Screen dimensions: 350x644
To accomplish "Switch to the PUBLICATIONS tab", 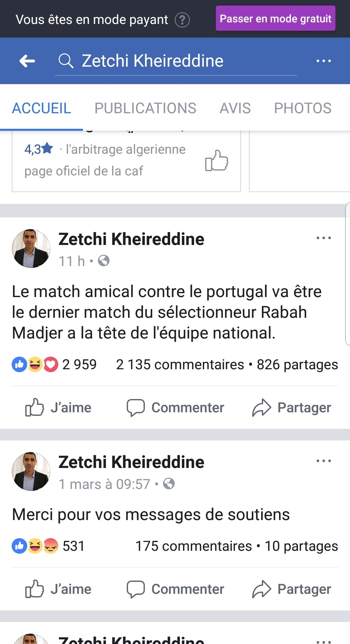I will pyautogui.click(x=145, y=108).
